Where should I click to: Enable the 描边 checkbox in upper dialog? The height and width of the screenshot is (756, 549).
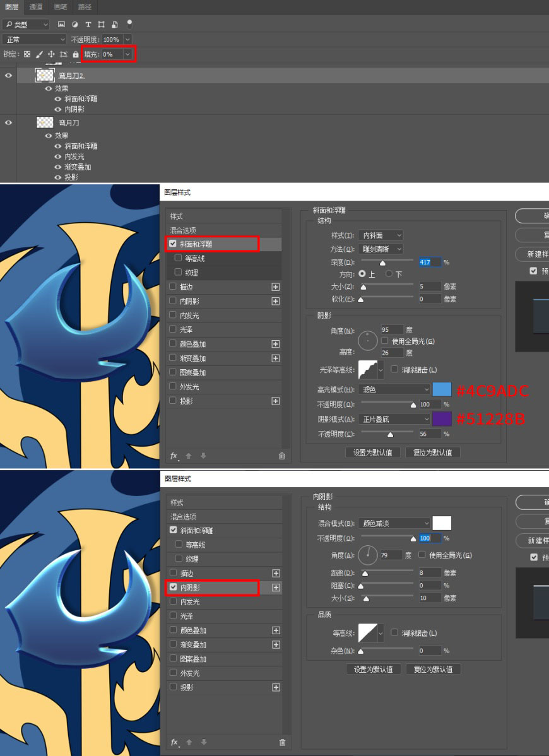tap(173, 286)
